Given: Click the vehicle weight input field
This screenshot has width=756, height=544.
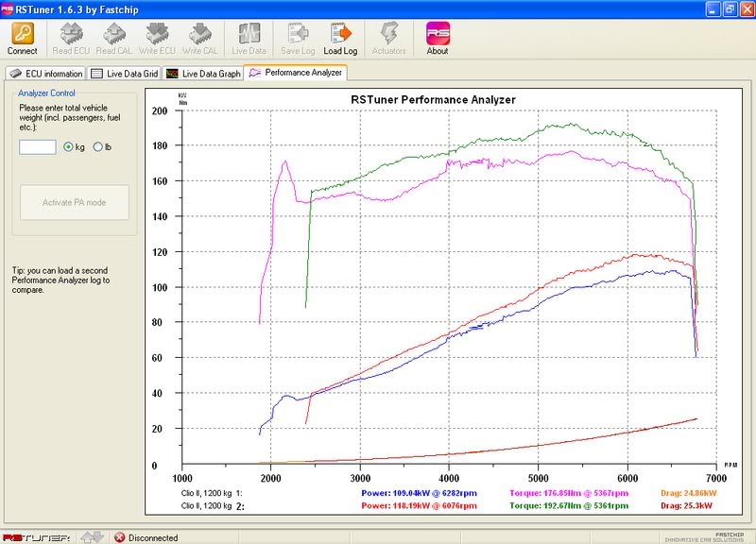Looking at the screenshot, I should 38,147.
